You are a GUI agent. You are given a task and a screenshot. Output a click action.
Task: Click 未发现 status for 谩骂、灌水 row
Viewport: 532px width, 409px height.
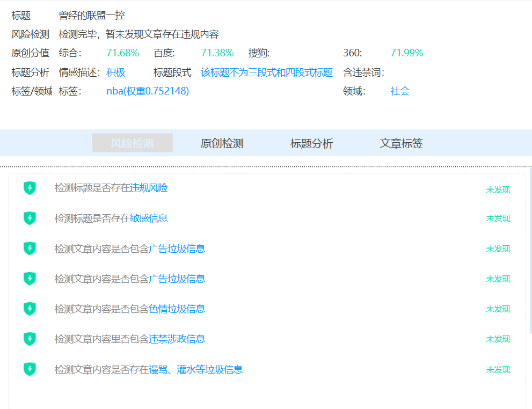pos(498,369)
